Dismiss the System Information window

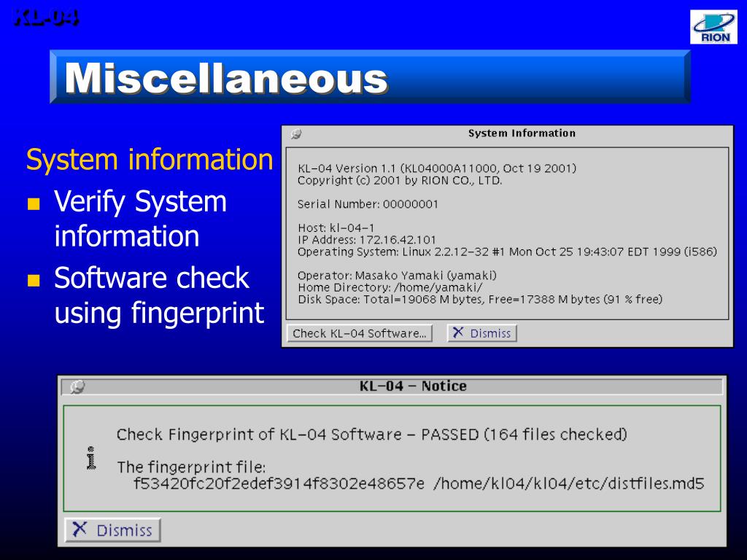tap(481, 333)
